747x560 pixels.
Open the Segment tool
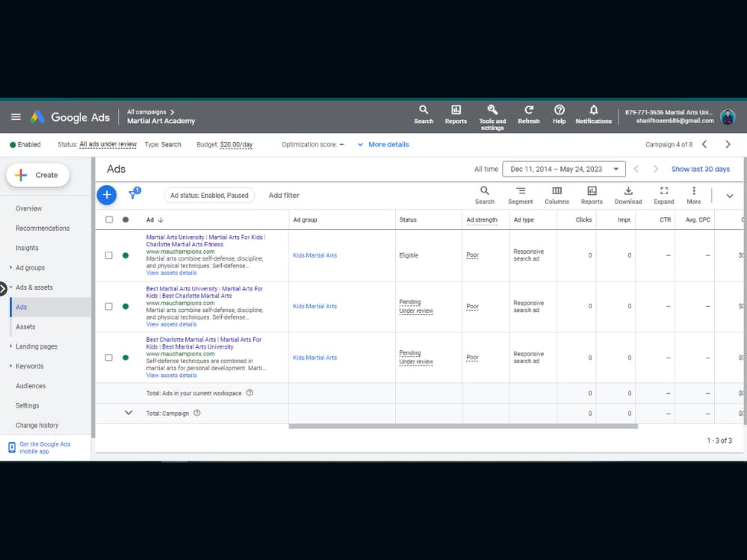(x=520, y=195)
